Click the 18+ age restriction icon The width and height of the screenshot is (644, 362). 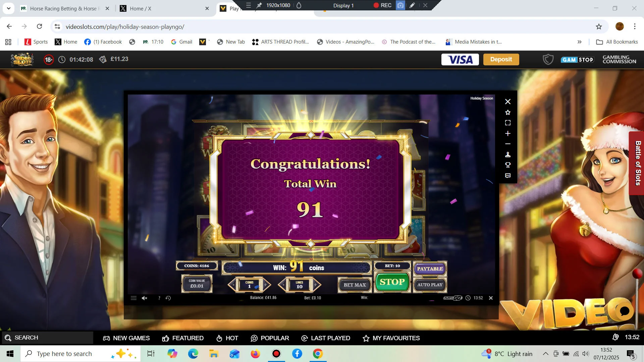[49, 60]
